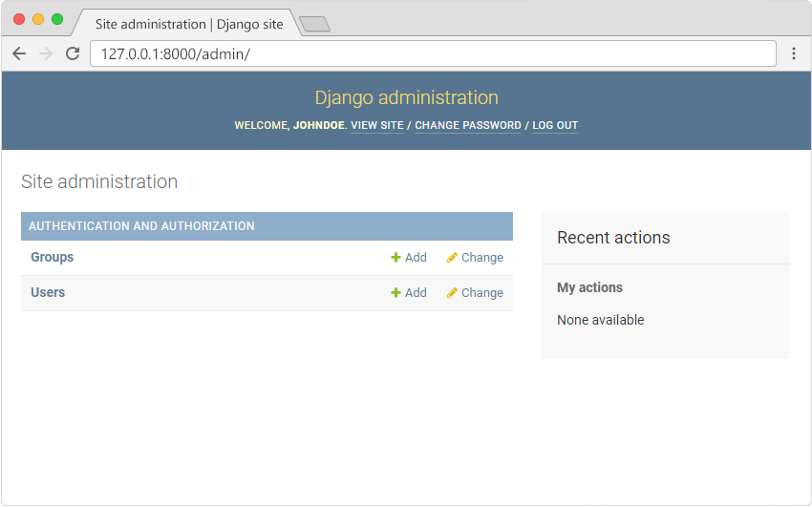Click the Change link text for Groups
This screenshot has height=507, width=812.
pyautogui.click(x=481, y=258)
